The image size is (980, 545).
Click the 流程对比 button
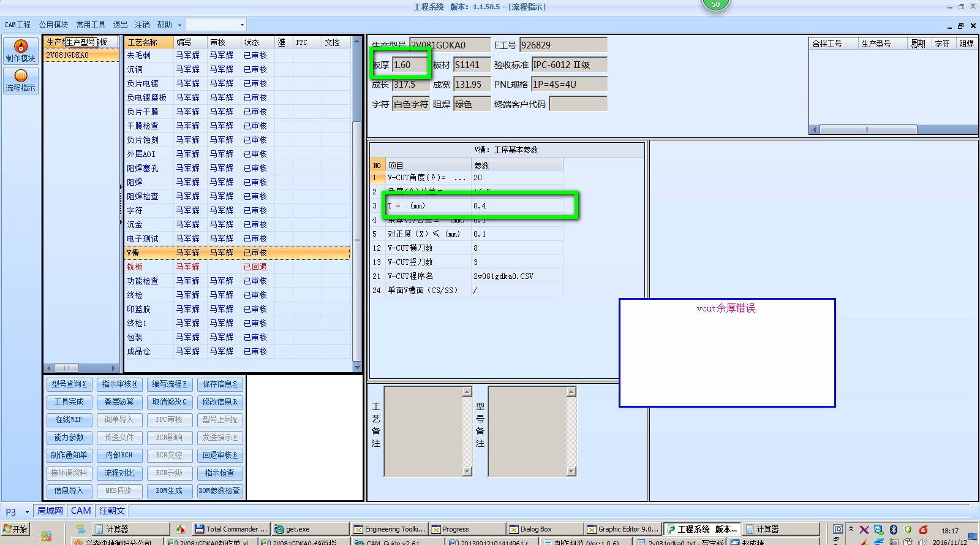tap(119, 473)
